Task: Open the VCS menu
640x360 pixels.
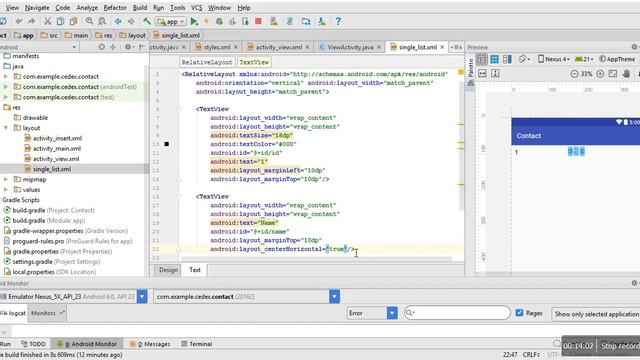Action: click(196, 8)
